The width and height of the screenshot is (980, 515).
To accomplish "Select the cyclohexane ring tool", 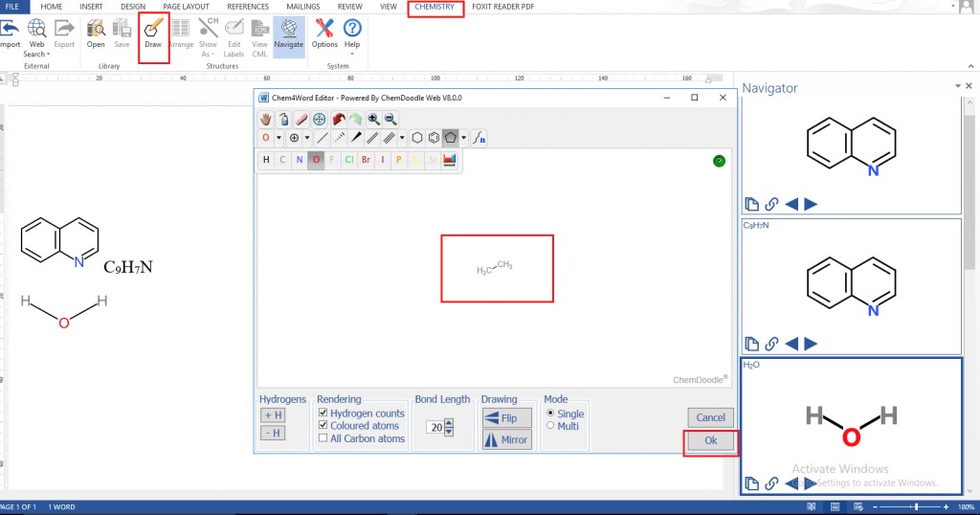I will tap(417, 138).
